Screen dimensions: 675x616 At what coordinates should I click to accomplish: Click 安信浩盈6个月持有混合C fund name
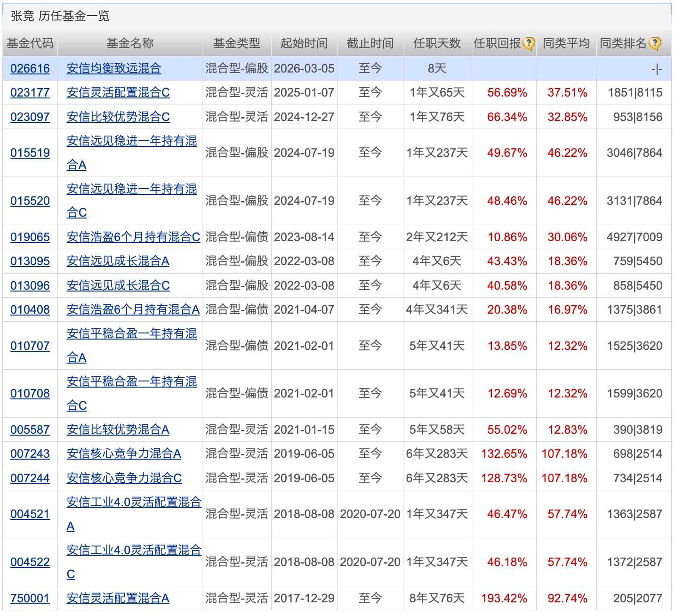(x=133, y=237)
